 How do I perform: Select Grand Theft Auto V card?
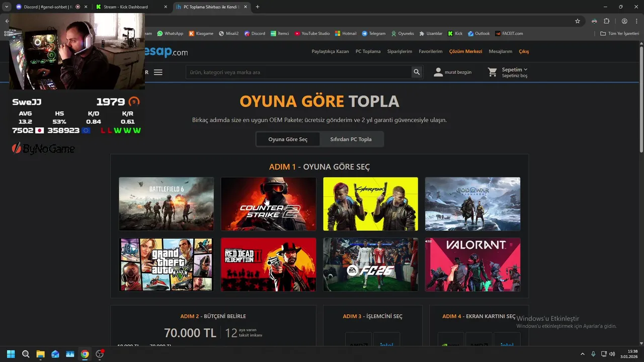pyautogui.click(x=166, y=264)
